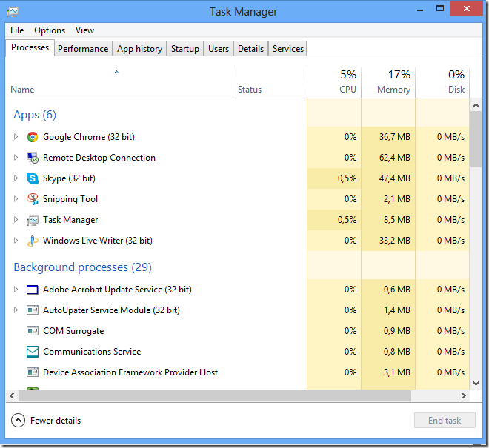Viewport: 489px width, 448px height.
Task: Click the Device Association Framework icon
Action: coord(33,372)
